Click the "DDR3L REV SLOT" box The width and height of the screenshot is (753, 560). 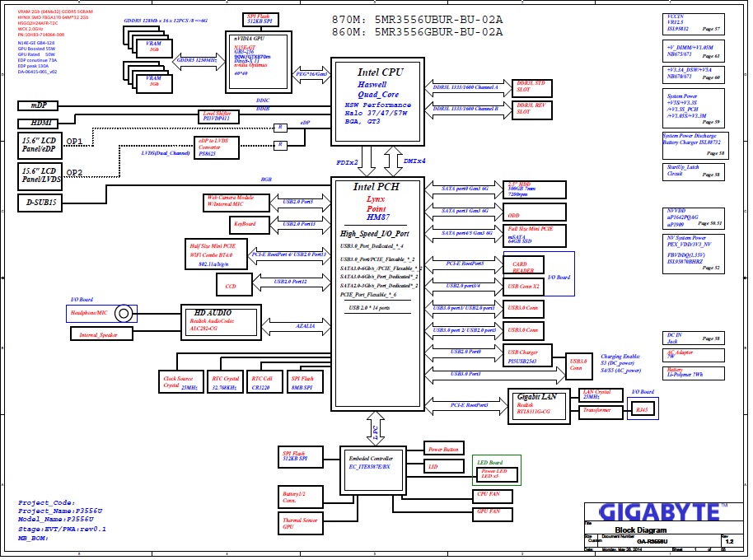[531, 110]
